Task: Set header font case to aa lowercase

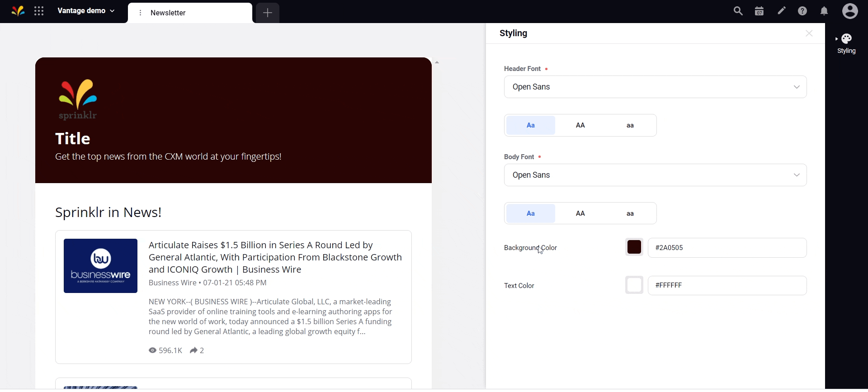Action: click(631, 126)
